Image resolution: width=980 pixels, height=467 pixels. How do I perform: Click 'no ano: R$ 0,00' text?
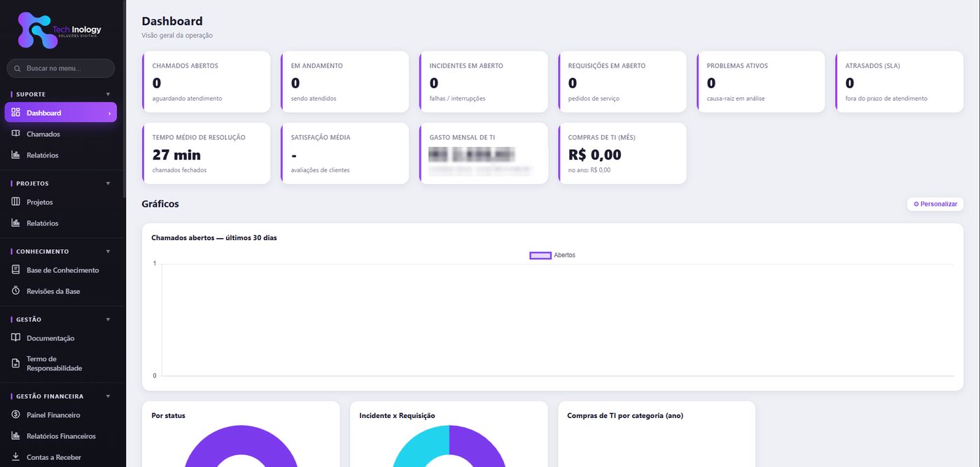point(589,170)
